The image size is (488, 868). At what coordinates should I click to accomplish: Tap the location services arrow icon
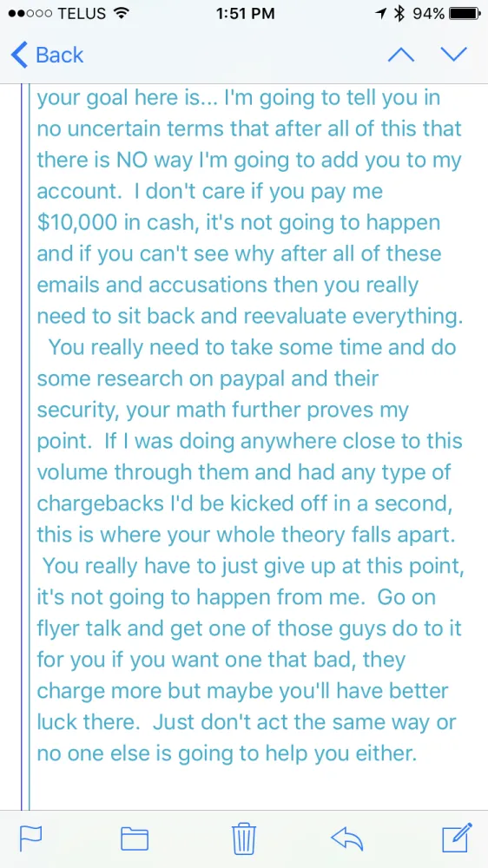[381, 14]
